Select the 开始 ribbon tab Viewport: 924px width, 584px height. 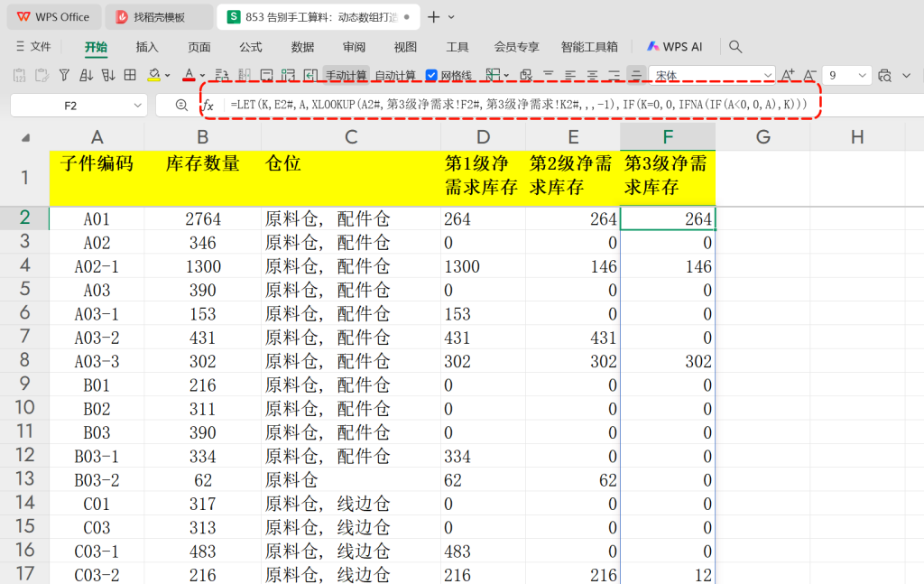pos(96,47)
